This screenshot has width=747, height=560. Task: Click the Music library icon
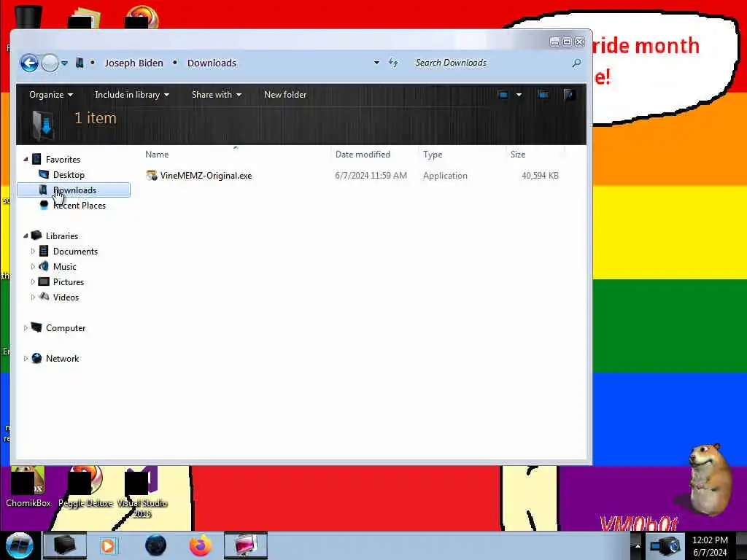click(x=44, y=266)
